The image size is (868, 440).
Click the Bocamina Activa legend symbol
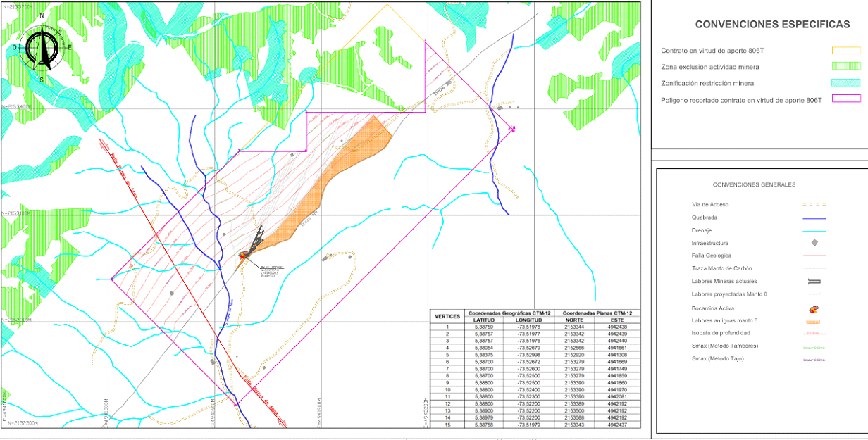(814, 308)
